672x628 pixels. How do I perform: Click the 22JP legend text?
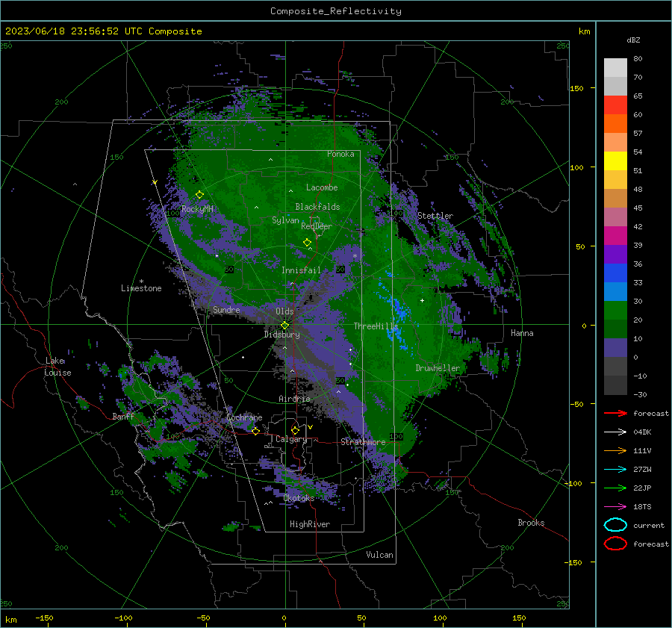(x=642, y=488)
